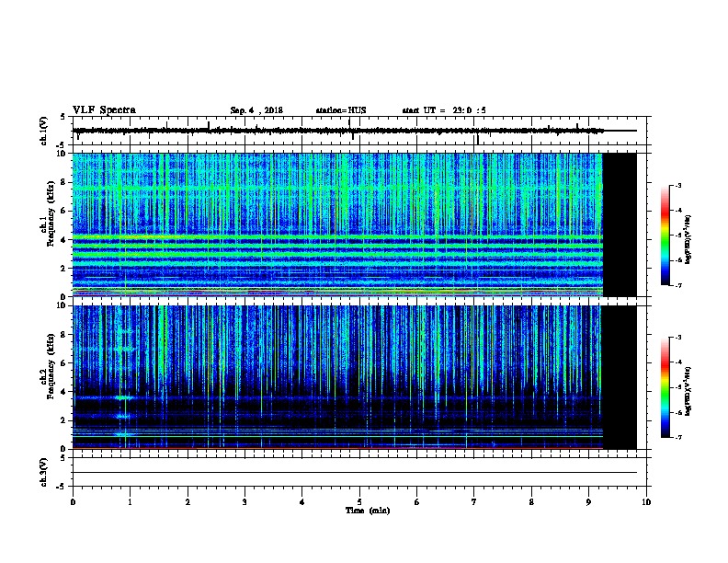
Task: Click the "8" kHz tick on ch.2 frequency axis
Action: (x=64, y=335)
